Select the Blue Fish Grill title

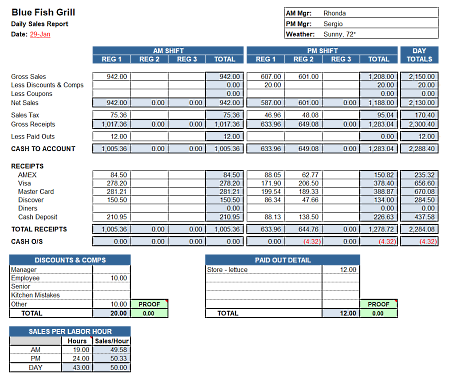click(x=43, y=12)
